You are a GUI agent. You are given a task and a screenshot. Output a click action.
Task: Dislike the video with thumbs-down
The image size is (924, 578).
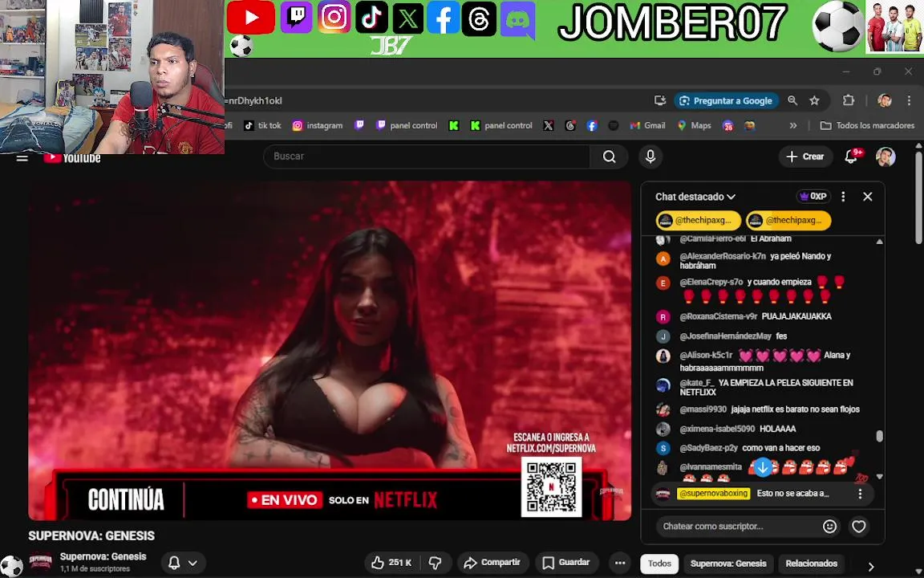[435, 563]
